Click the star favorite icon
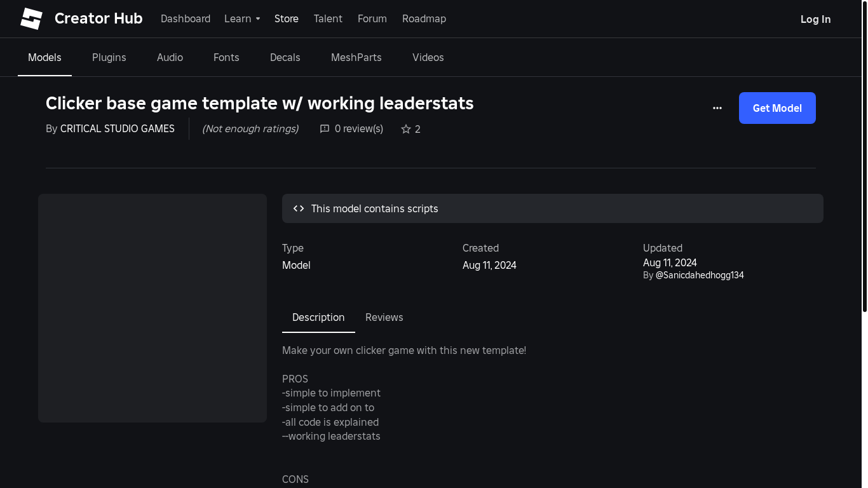The height and width of the screenshot is (488, 868). click(406, 129)
